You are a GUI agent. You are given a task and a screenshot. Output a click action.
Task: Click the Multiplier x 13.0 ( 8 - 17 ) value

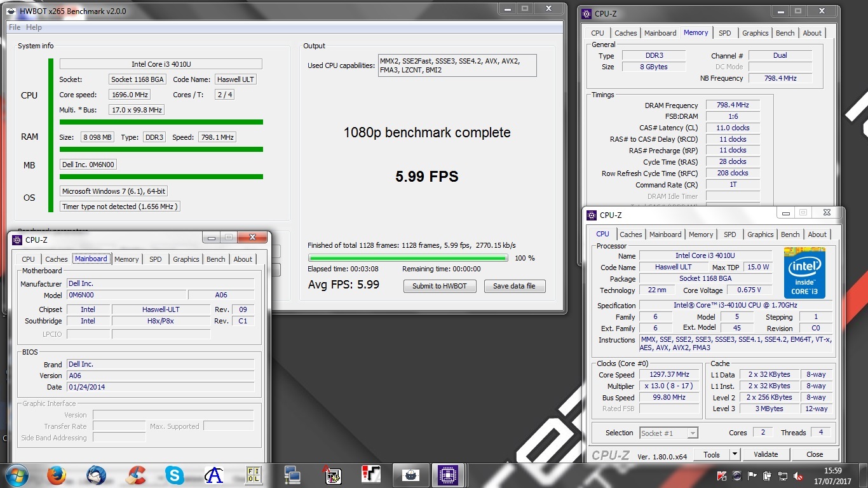[x=670, y=386]
